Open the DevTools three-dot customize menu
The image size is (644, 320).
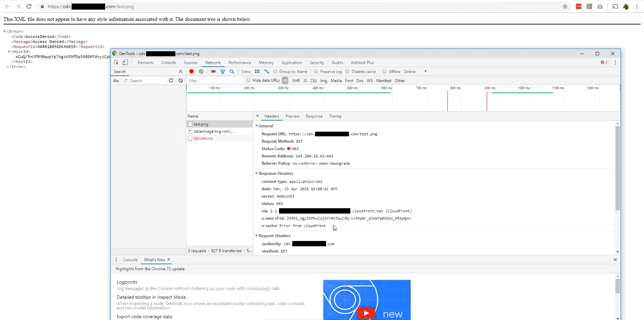[x=615, y=63]
